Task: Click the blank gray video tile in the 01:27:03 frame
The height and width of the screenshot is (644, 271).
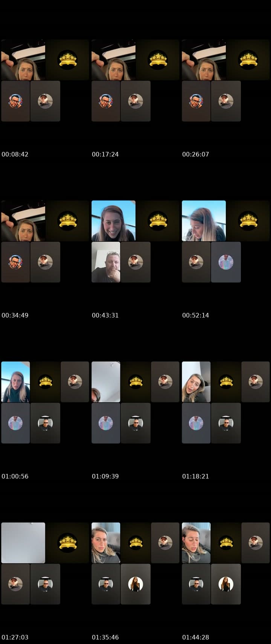Action: pos(23,543)
